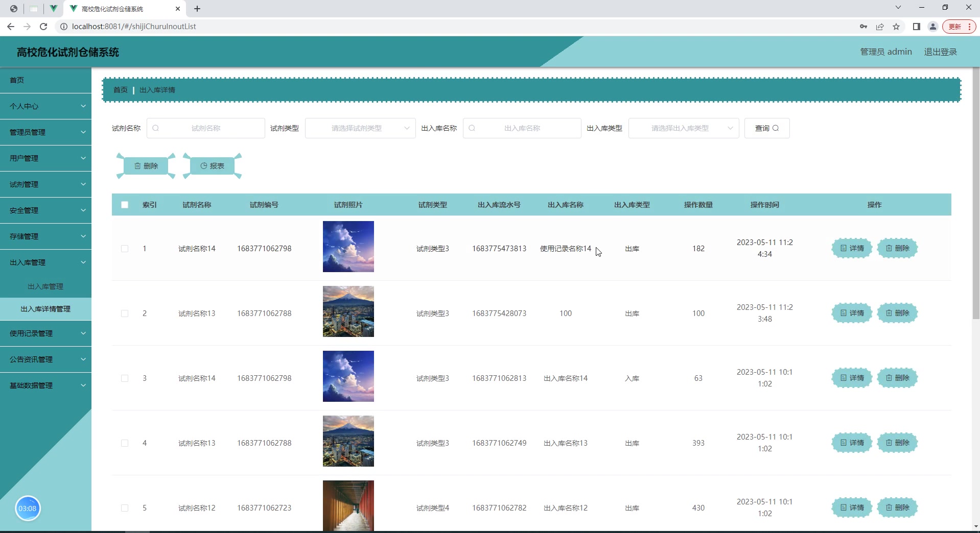The image size is (980, 533).
Task: Open the 首页 sidebar item
Action: tap(45, 80)
